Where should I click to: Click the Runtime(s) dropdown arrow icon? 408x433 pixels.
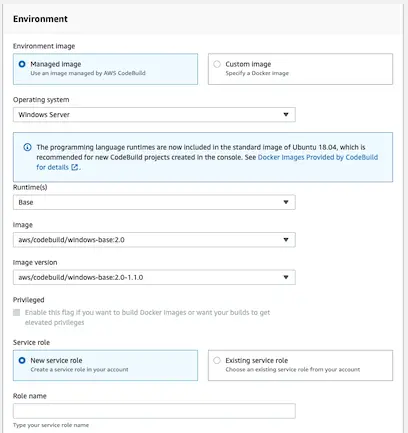pyautogui.click(x=286, y=202)
